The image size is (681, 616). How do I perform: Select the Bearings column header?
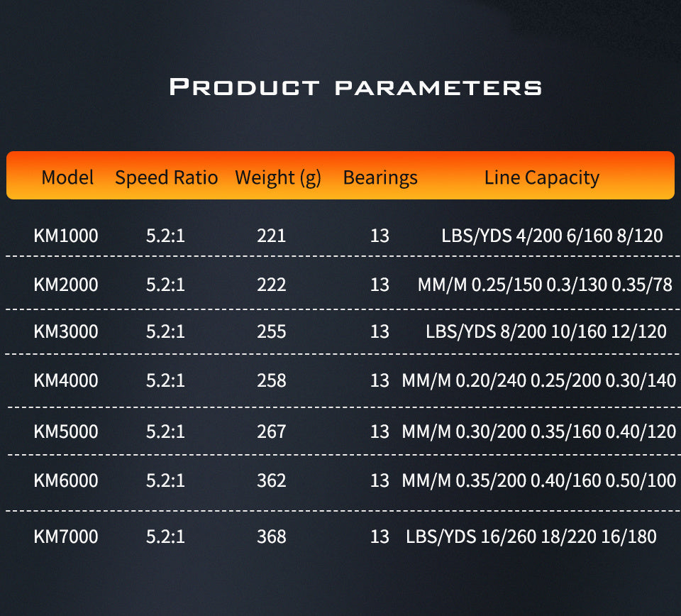[x=380, y=177]
